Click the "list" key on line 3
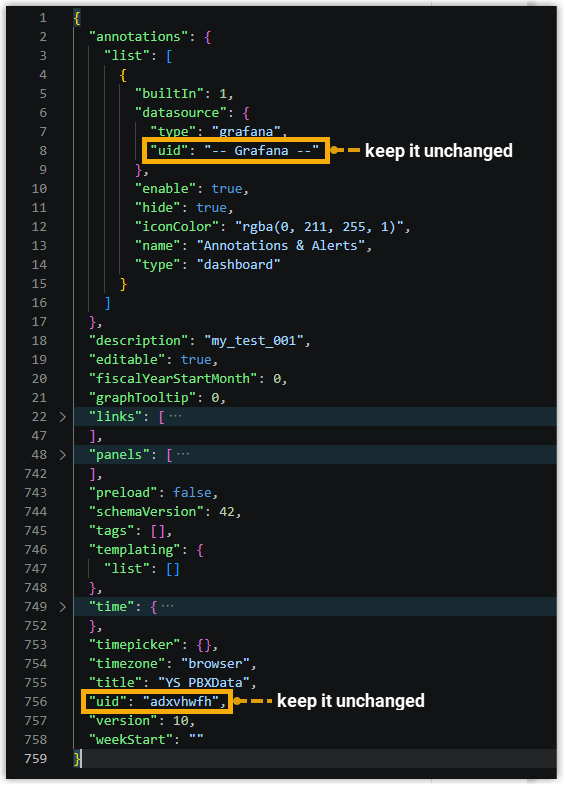Image resolution: width=577 pixels, height=791 pixels. point(130,57)
